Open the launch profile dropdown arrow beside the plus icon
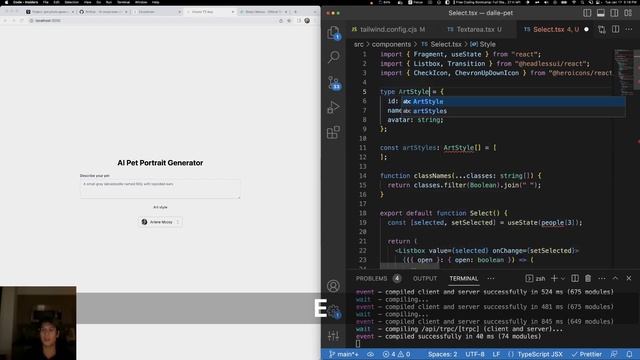 coord(563,278)
